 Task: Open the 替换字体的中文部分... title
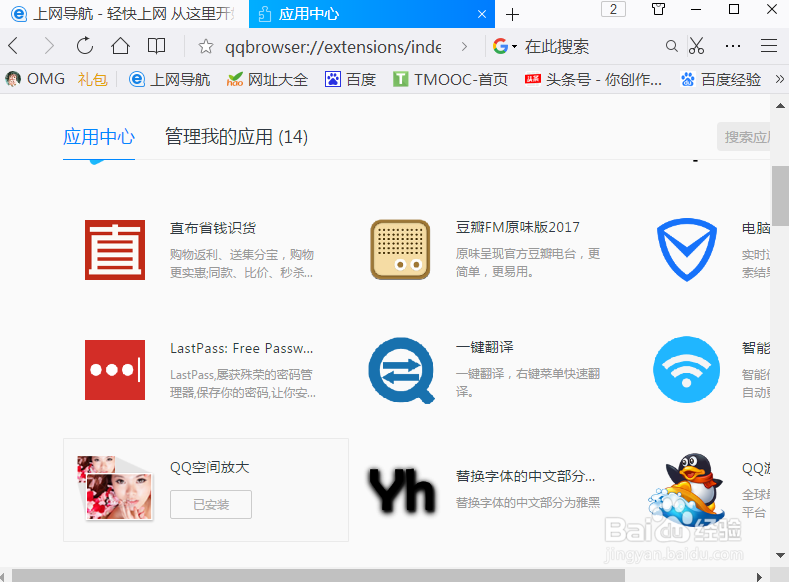tap(525, 476)
